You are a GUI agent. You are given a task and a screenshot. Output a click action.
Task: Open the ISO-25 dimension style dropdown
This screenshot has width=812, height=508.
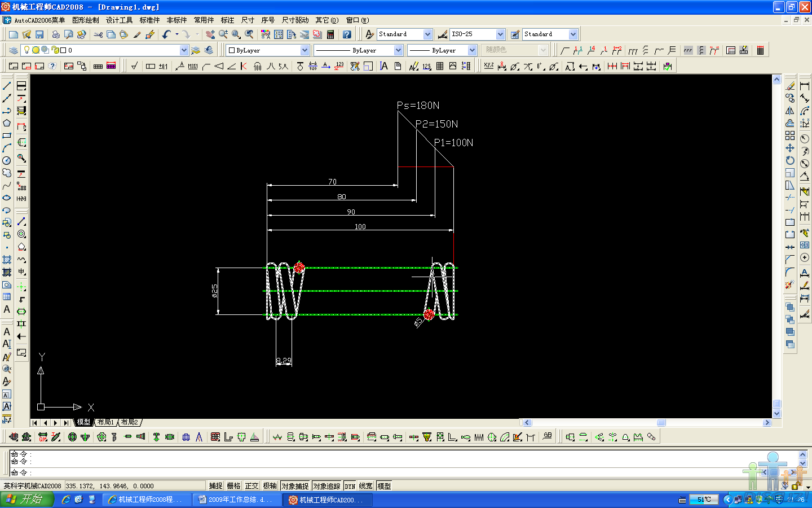point(500,34)
